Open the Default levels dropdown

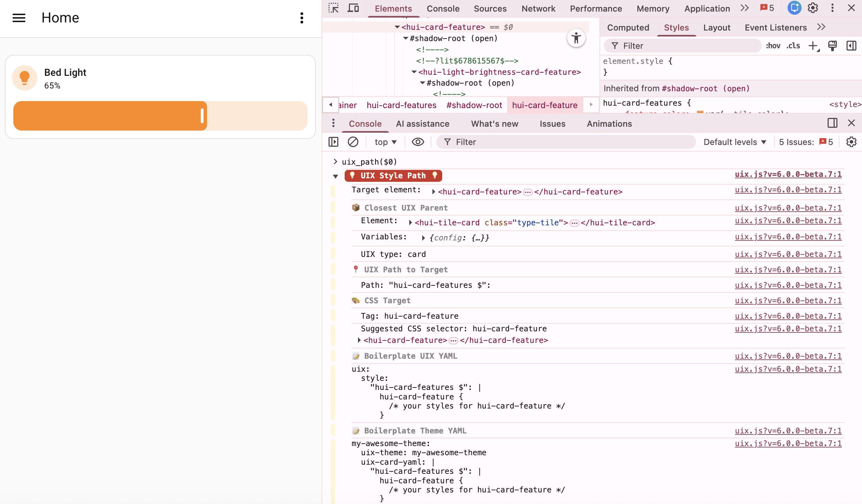[735, 142]
